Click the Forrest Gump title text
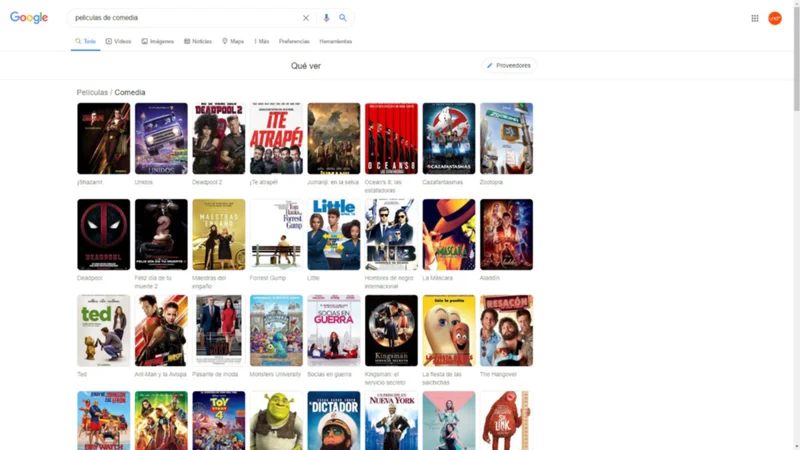The height and width of the screenshot is (450, 800). 268,278
